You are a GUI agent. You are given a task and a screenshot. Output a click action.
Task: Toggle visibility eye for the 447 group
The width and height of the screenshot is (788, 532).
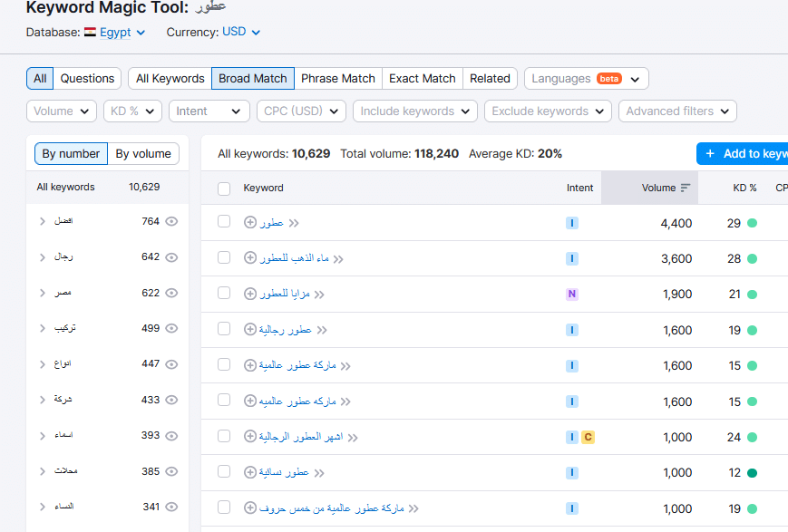[x=172, y=364]
